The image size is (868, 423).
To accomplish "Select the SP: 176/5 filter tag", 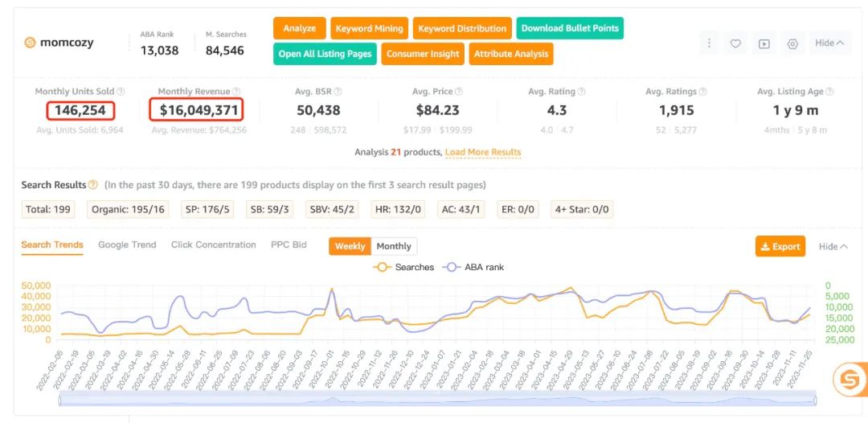I will pos(207,210).
